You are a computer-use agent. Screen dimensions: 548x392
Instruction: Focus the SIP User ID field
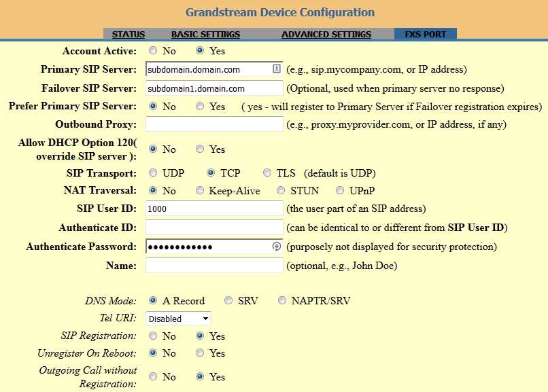pyautogui.click(x=214, y=209)
